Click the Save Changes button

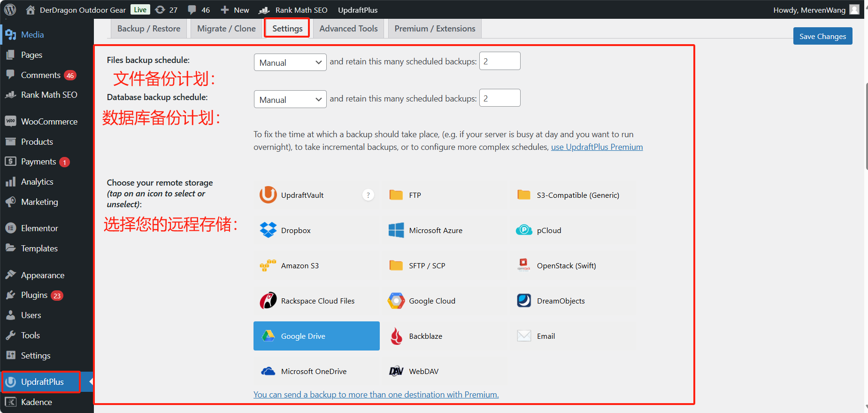point(822,36)
